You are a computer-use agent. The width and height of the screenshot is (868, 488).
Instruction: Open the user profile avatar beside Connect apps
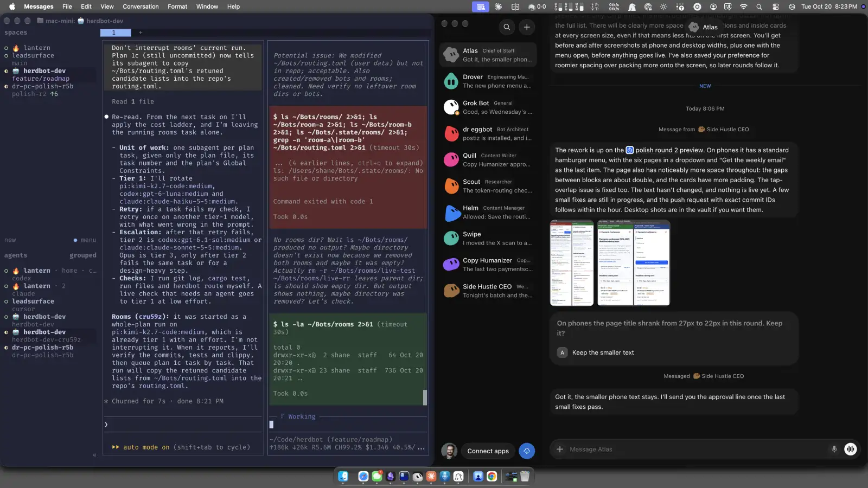(x=449, y=451)
